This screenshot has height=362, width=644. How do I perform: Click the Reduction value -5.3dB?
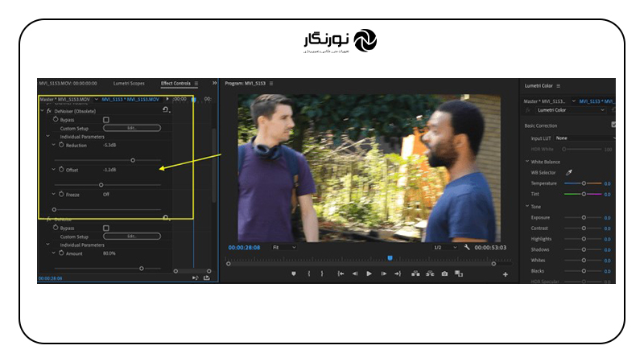tap(109, 146)
